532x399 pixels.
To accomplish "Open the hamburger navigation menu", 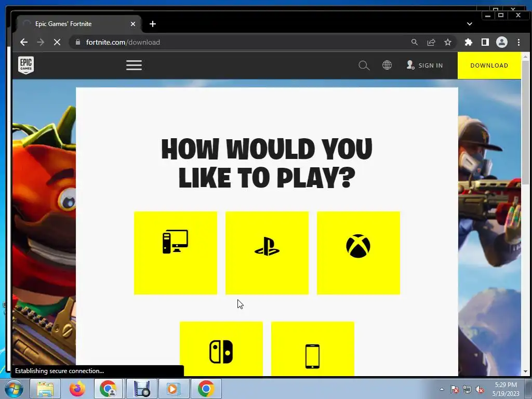I will point(134,65).
